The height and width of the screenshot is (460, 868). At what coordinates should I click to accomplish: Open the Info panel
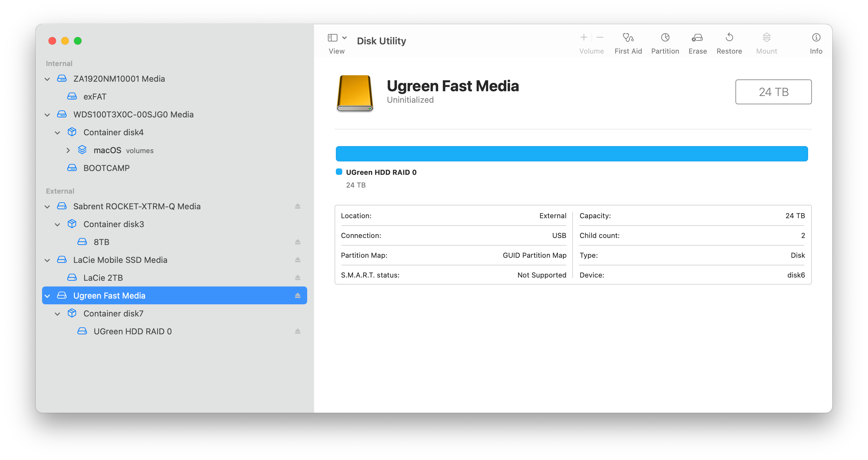pos(816,42)
